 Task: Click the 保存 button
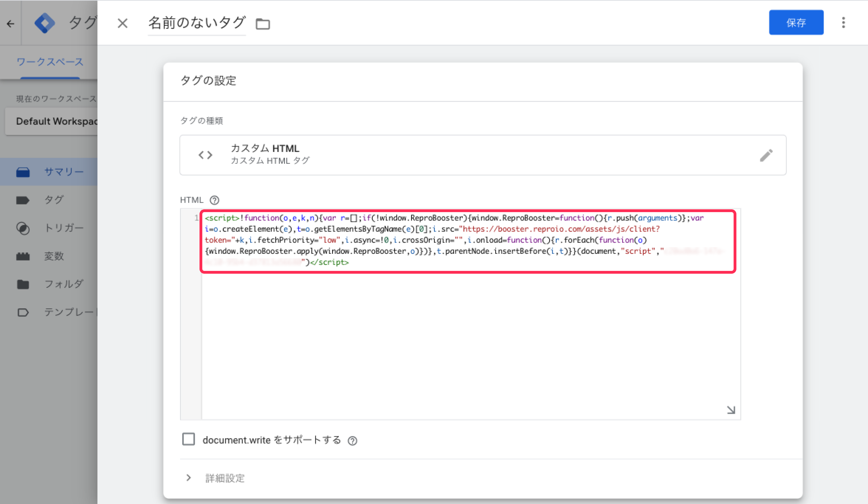[796, 23]
